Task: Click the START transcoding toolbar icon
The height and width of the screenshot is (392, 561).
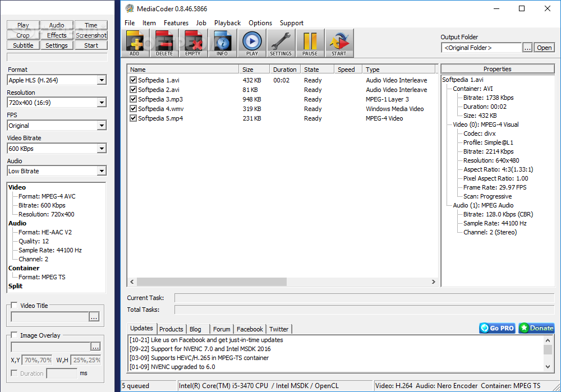Action: point(339,43)
